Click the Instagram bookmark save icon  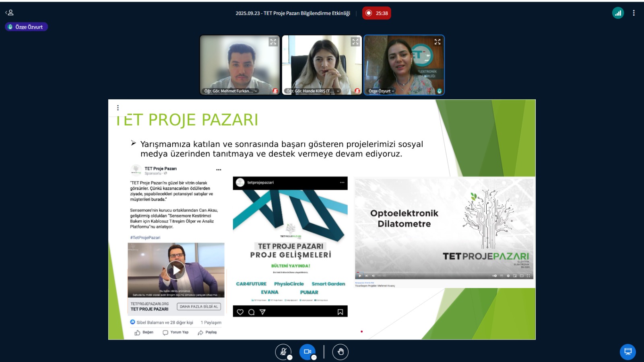[x=340, y=312]
